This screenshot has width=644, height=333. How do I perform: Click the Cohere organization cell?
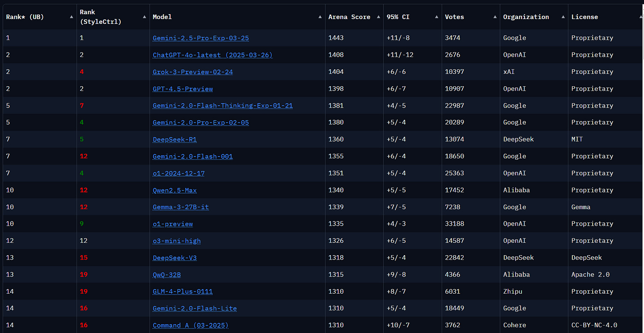(515, 325)
